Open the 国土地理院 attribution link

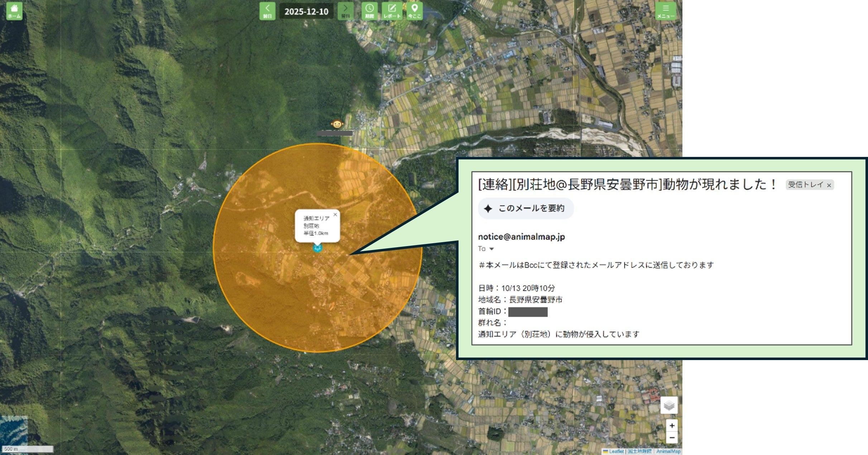click(x=639, y=451)
